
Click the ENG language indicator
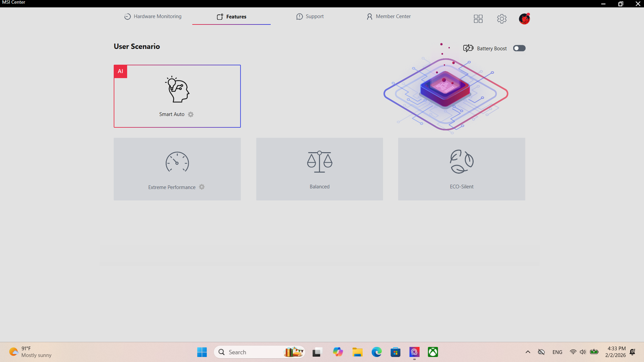point(557,352)
